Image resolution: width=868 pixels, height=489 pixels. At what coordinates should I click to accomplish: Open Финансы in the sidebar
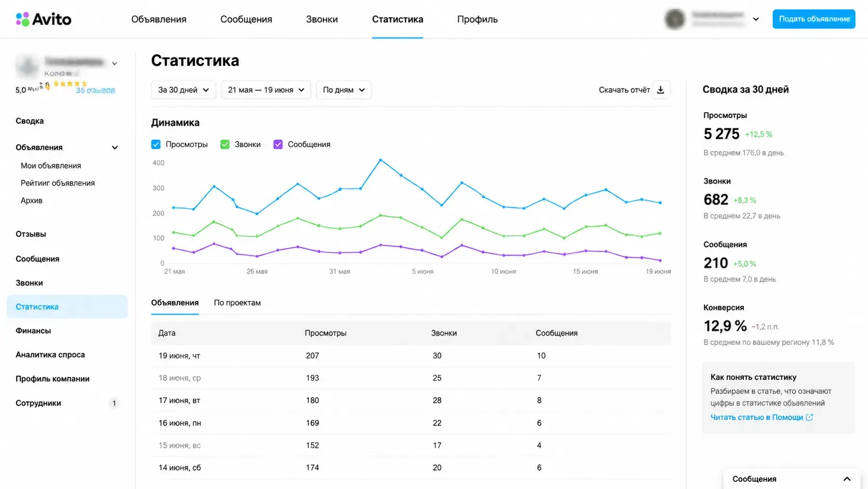pos(33,331)
